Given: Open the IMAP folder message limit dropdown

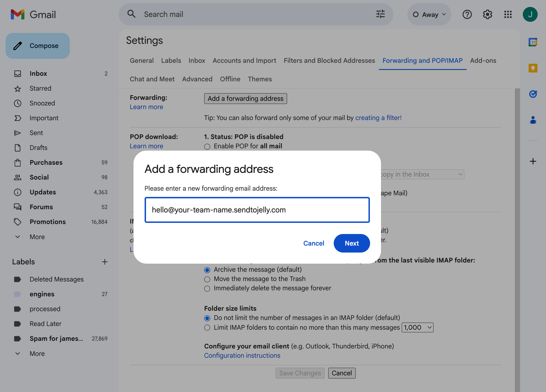Looking at the screenshot, I should (417, 327).
